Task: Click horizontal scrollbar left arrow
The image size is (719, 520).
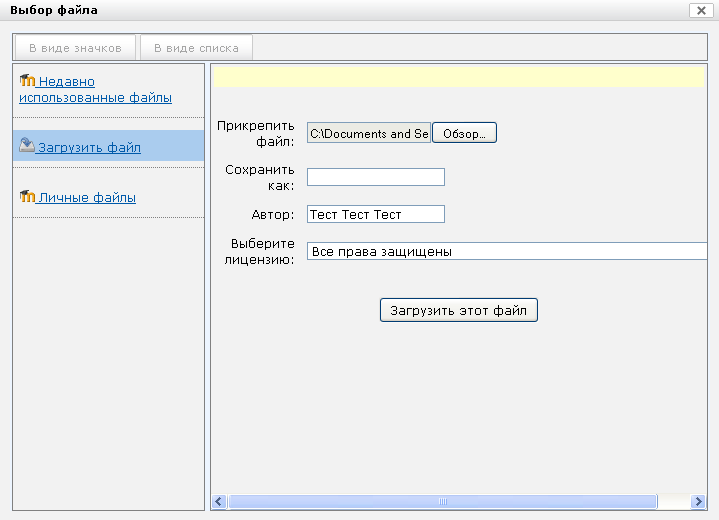Action: (219, 502)
